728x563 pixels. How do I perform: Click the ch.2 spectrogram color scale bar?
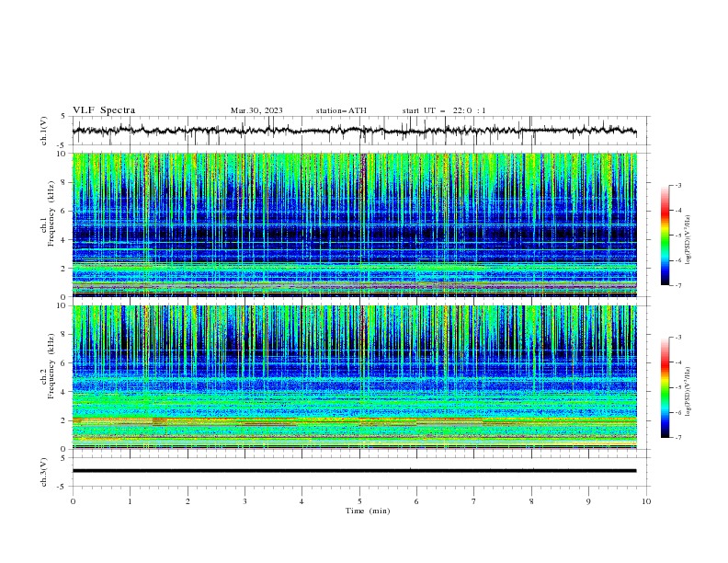(665, 387)
